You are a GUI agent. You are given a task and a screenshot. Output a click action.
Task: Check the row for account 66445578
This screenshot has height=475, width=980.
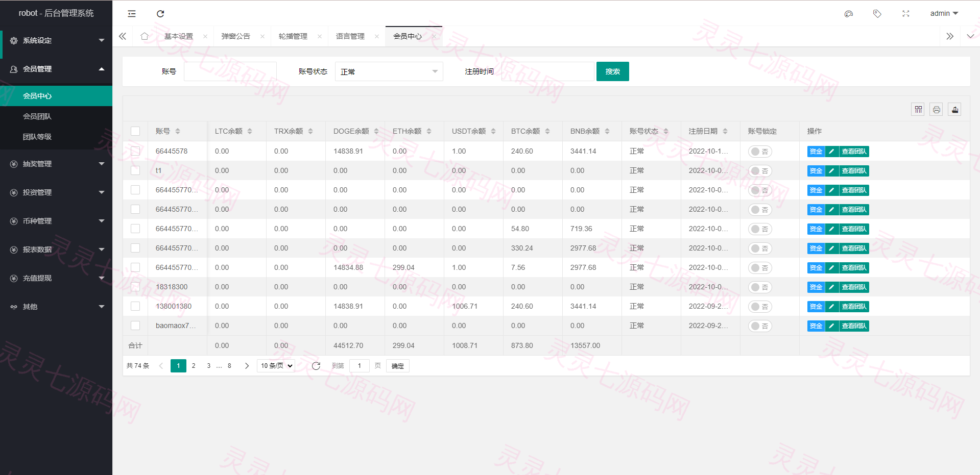pos(135,151)
